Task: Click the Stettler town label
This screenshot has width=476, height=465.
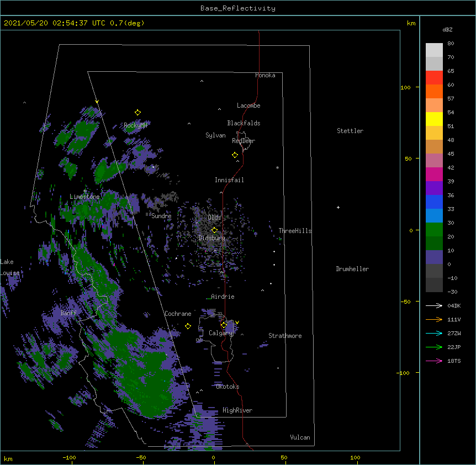Action: 350,131
